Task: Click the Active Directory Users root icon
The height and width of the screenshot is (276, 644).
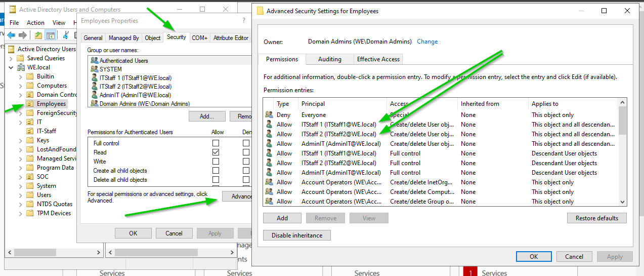Action: coord(12,49)
